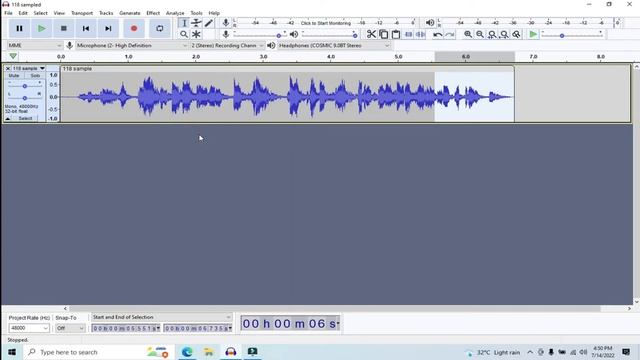Click the taskbar search box

click(x=98, y=352)
